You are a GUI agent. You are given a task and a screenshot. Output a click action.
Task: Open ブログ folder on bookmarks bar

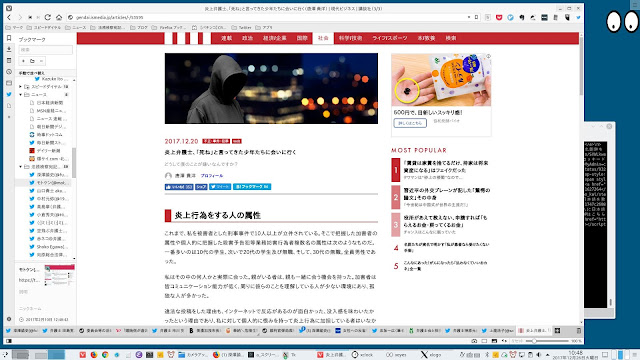pyautogui.click(x=139, y=28)
